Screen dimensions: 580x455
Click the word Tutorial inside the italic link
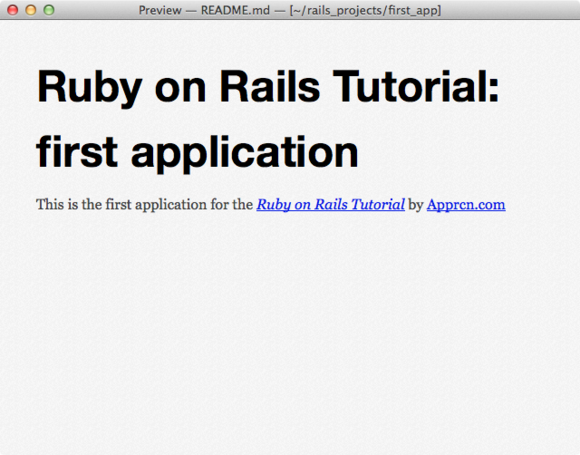[x=378, y=204]
